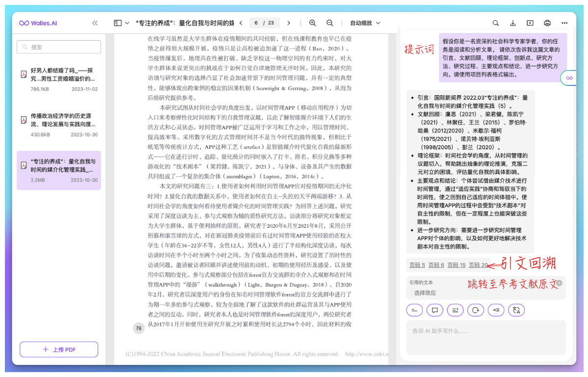Screen dimensions: 588x377
Task: Search inside the PDF with magnifier icon
Action: 495,23
